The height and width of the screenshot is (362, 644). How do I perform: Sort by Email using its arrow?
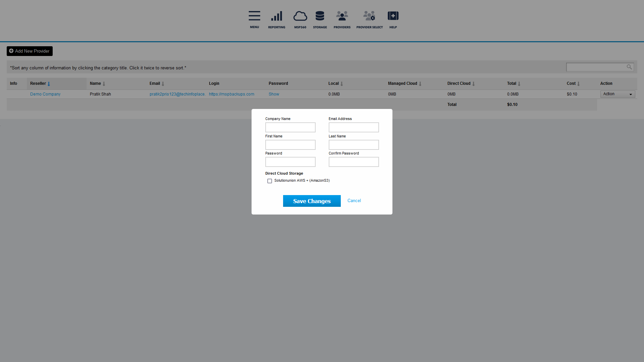point(163,83)
